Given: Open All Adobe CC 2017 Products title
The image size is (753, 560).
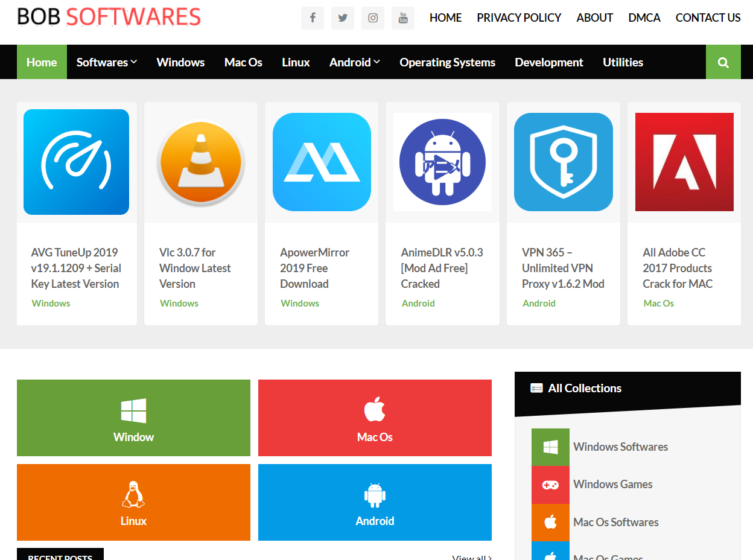Looking at the screenshot, I should click(x=678, y=268).
